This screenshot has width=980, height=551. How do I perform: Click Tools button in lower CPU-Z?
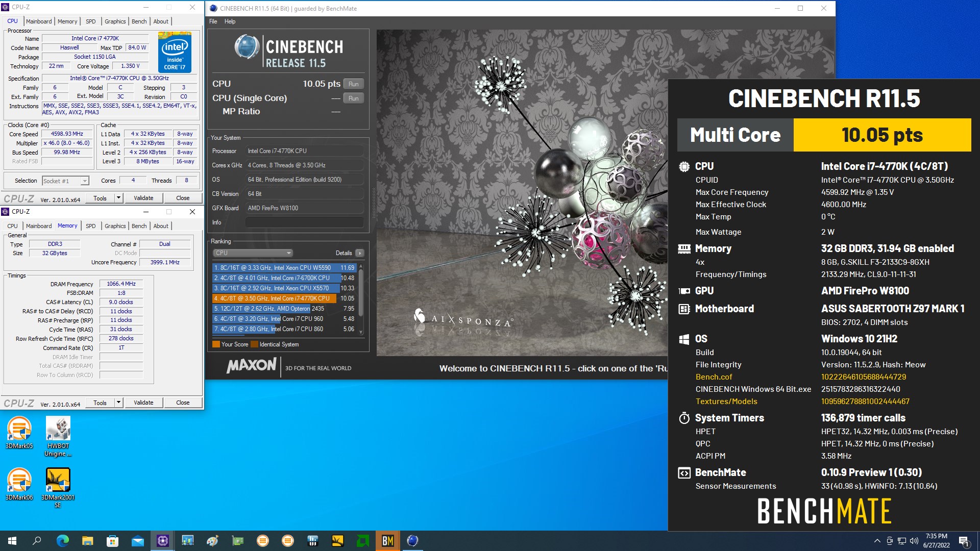[100, 403]
